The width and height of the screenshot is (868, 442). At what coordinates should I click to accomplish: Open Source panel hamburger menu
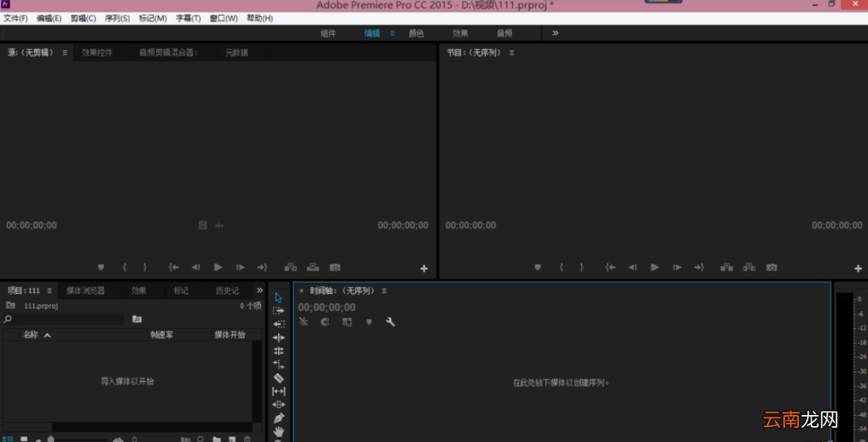(x=65, y=52)
